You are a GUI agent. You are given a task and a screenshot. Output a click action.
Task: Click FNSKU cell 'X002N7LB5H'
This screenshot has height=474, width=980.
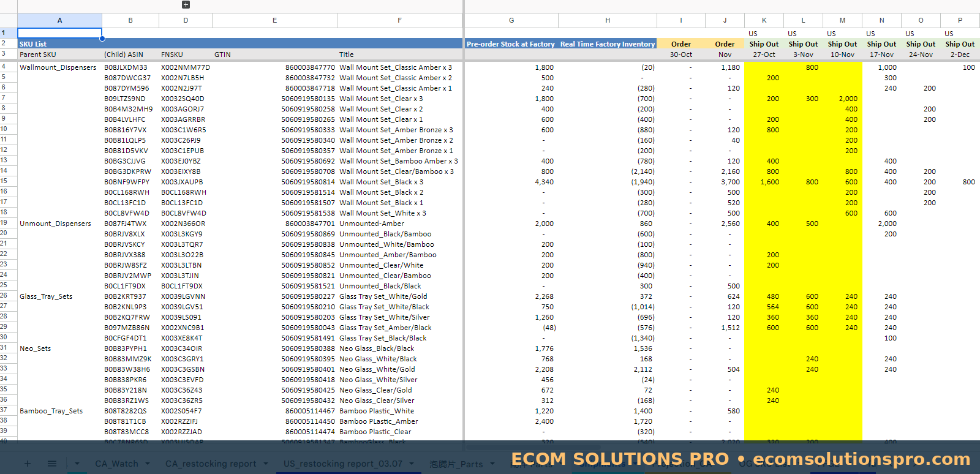(x=186, y=78)
